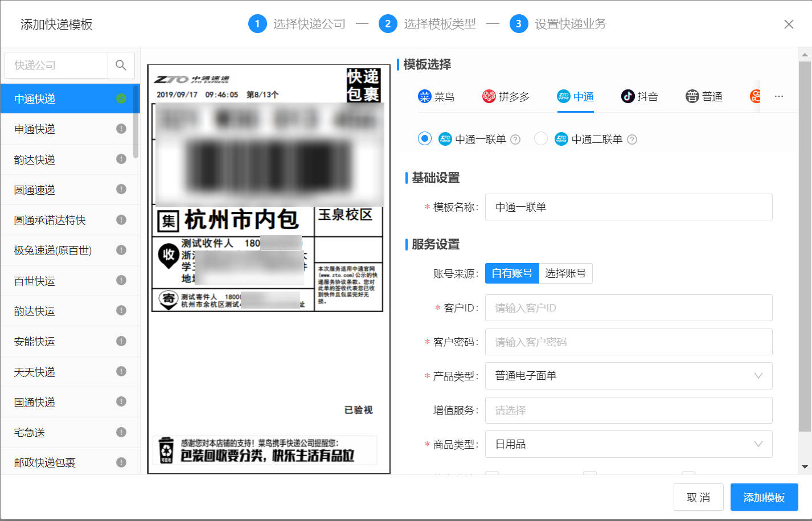Show more template tabs via ellipsis
812x521 pixels.
[779, 96]
